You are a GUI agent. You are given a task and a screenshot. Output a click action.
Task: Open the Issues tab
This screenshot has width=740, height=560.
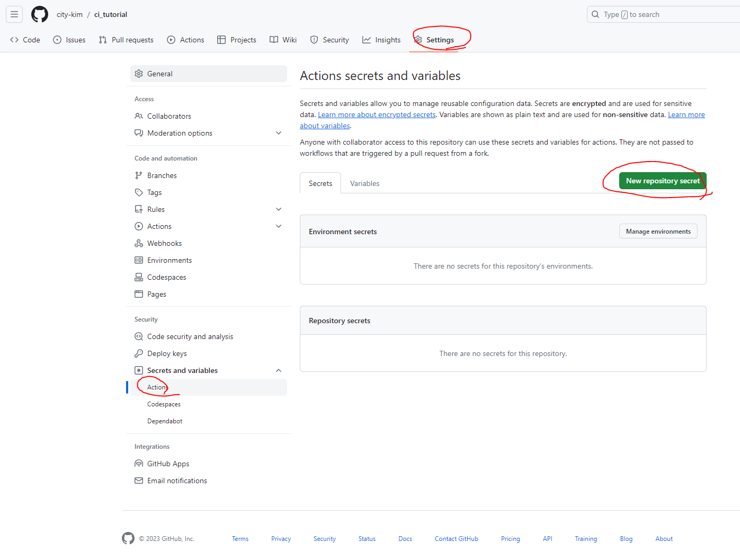tap(69, 40)
